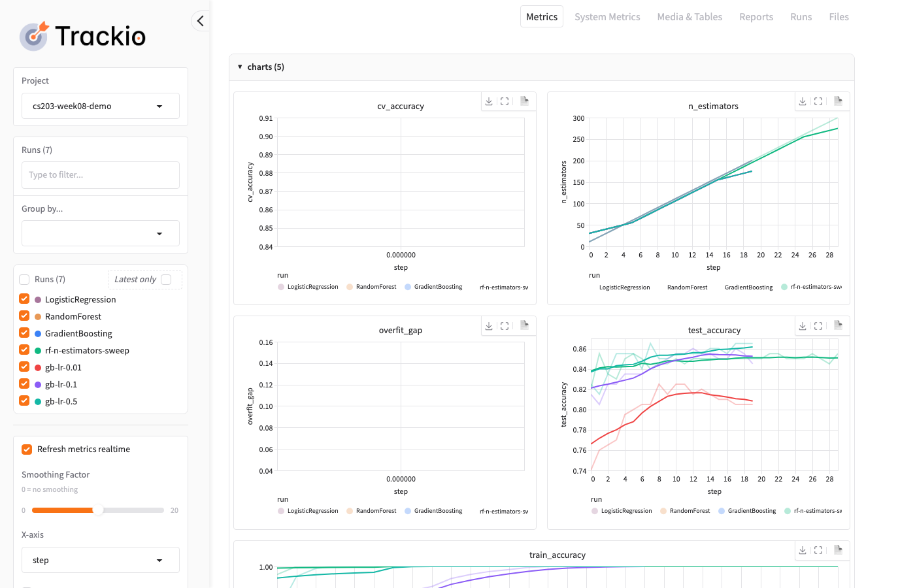Download the cv_accuracy chart
The height and width of the screenshot is (588, 915).
pyautogui.click(x=489, y=101)
